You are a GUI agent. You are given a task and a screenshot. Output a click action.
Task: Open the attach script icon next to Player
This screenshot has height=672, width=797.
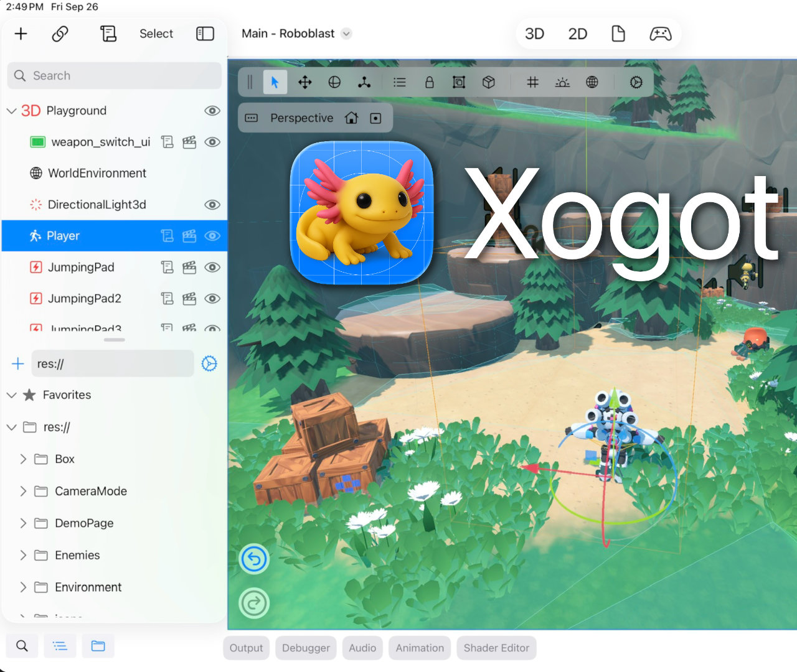click(x=167, y=236)
